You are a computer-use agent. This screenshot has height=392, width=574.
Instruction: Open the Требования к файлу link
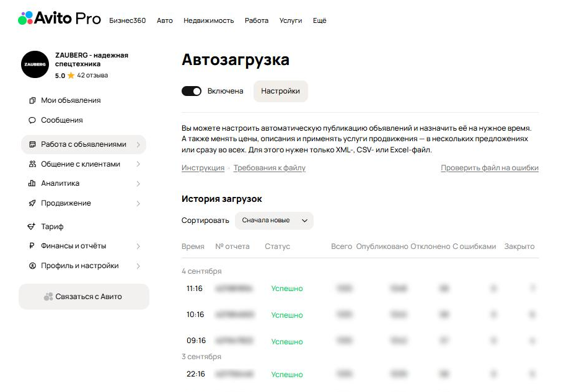(269, 168)
